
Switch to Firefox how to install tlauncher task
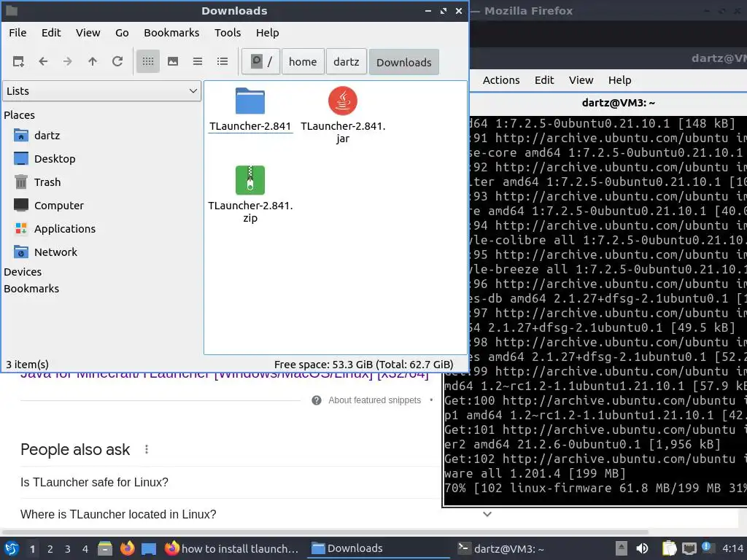tap(231, 548)
